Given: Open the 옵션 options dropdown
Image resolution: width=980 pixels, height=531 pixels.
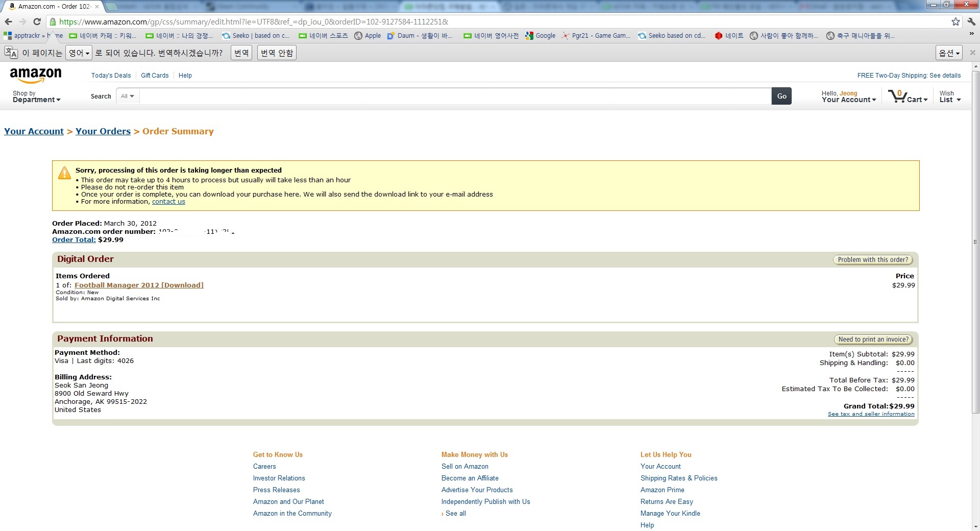Looking at the screenshot, I should (x=949, y=53).
